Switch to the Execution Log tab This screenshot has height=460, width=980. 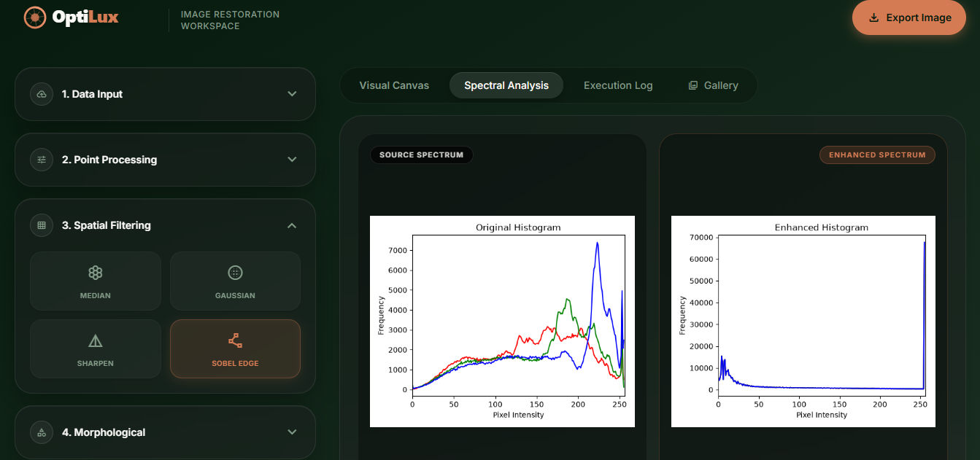(618, 85)
